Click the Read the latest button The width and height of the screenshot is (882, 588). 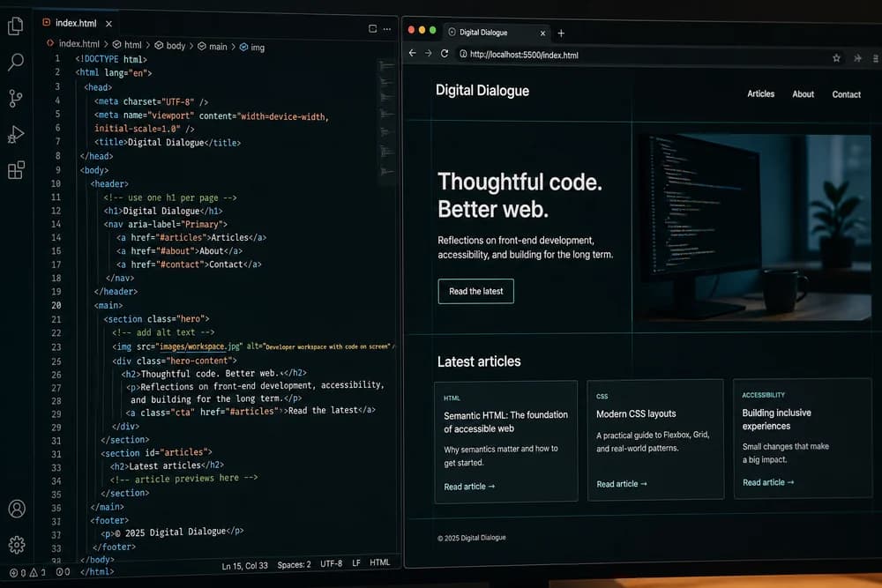[476, 291]
